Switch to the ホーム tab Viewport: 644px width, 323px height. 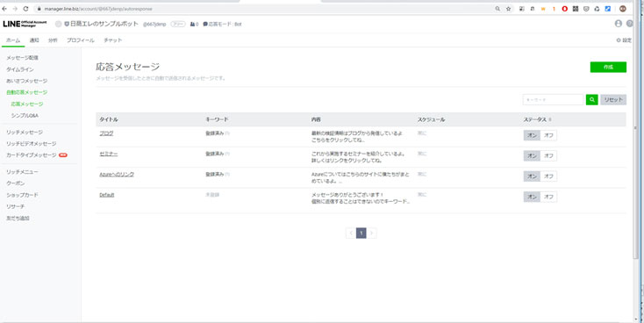coord(13,40)
